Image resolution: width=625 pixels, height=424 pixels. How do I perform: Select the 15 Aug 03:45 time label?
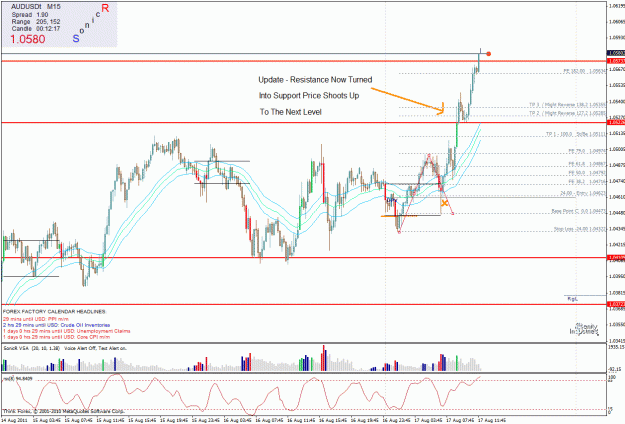(x=47, y=420)
